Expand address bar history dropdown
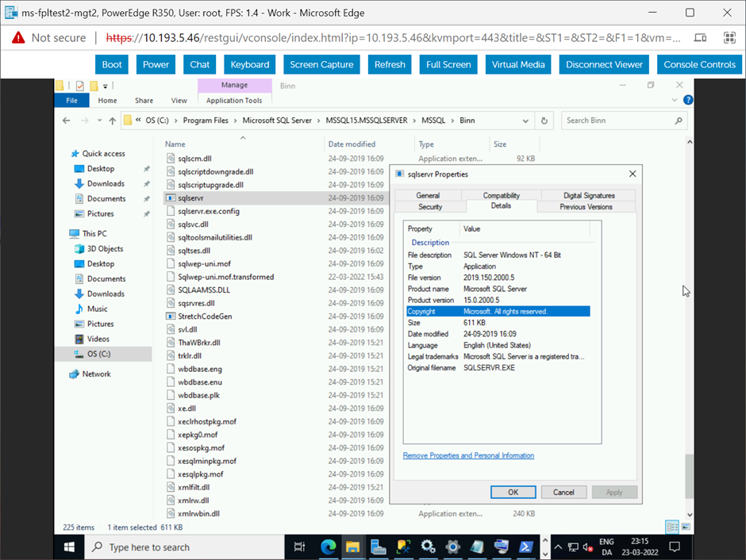Image resolution: width=746 pixels, height=560 pixels. (525, 121)
